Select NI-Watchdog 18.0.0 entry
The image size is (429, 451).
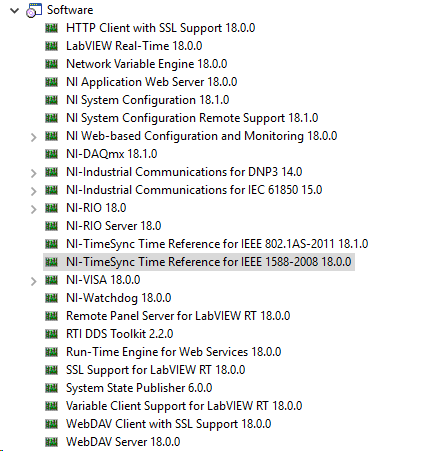point(119,298)
